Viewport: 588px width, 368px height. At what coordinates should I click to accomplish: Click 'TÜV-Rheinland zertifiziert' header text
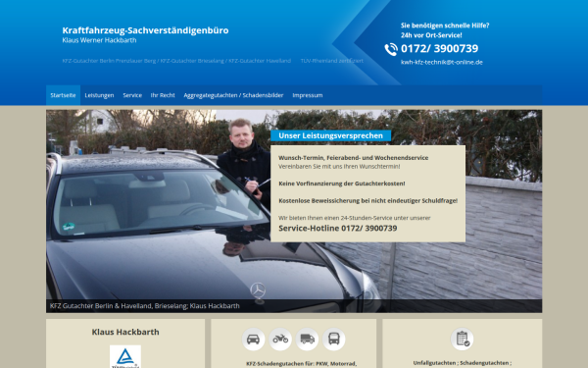point(332,61)
